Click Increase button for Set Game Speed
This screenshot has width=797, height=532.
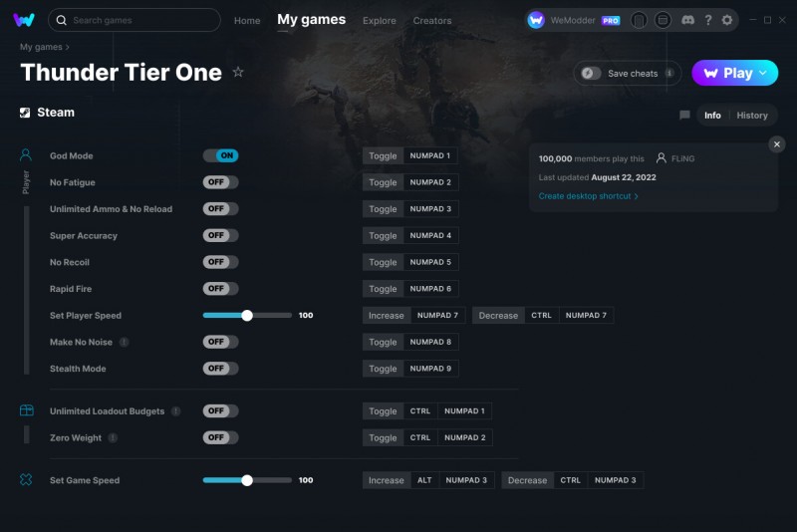387,480
